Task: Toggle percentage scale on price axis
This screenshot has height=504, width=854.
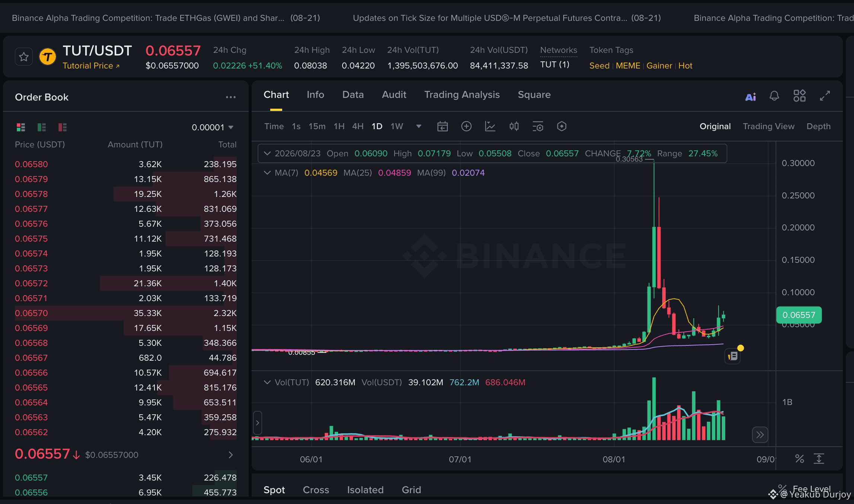Action: 800,459
